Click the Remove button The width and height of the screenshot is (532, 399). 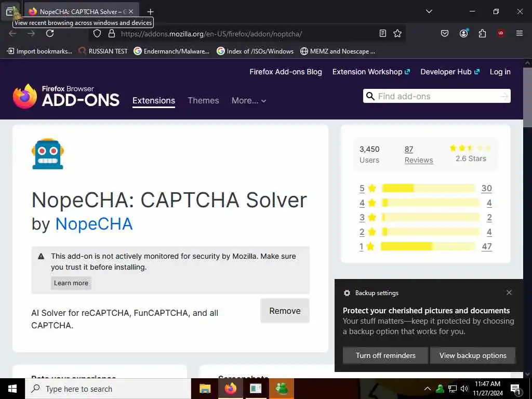(x=285, y=311)
